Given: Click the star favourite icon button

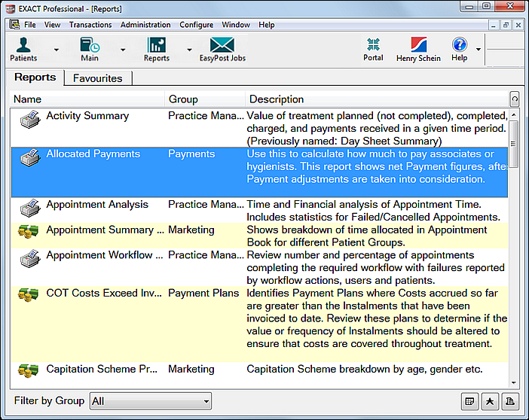Looking at the screenshot, I should click(x=490, y=401).
